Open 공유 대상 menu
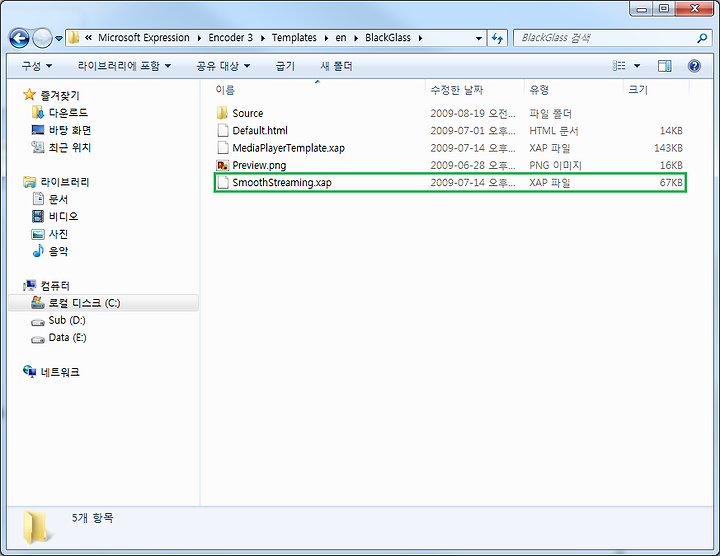 click(223, 66)
